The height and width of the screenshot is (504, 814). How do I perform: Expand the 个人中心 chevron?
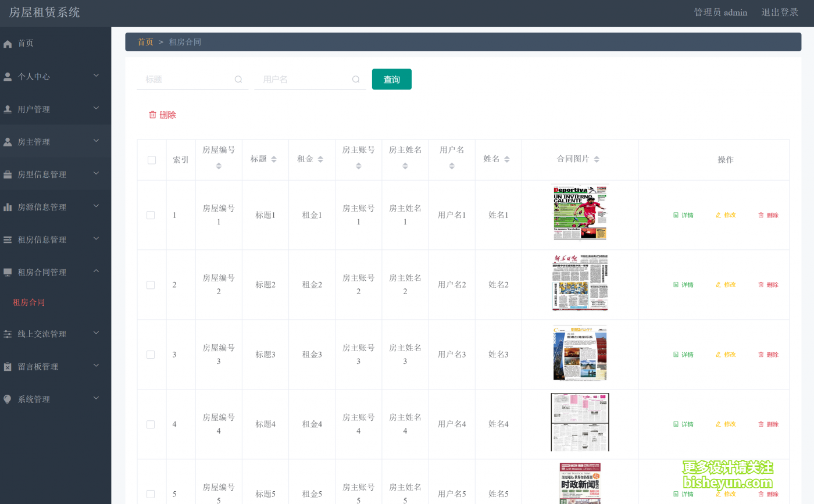tap(97, 76)
